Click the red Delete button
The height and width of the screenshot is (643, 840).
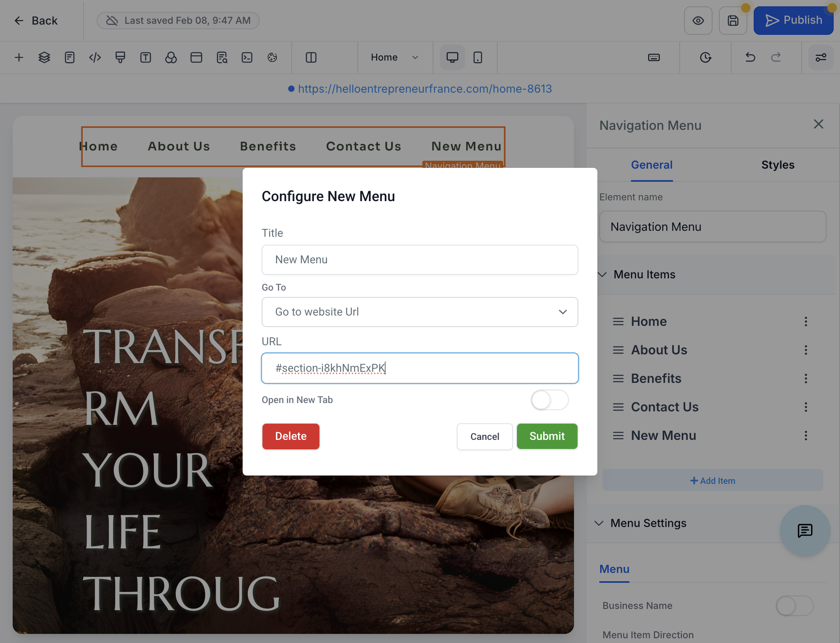point(291,436)
